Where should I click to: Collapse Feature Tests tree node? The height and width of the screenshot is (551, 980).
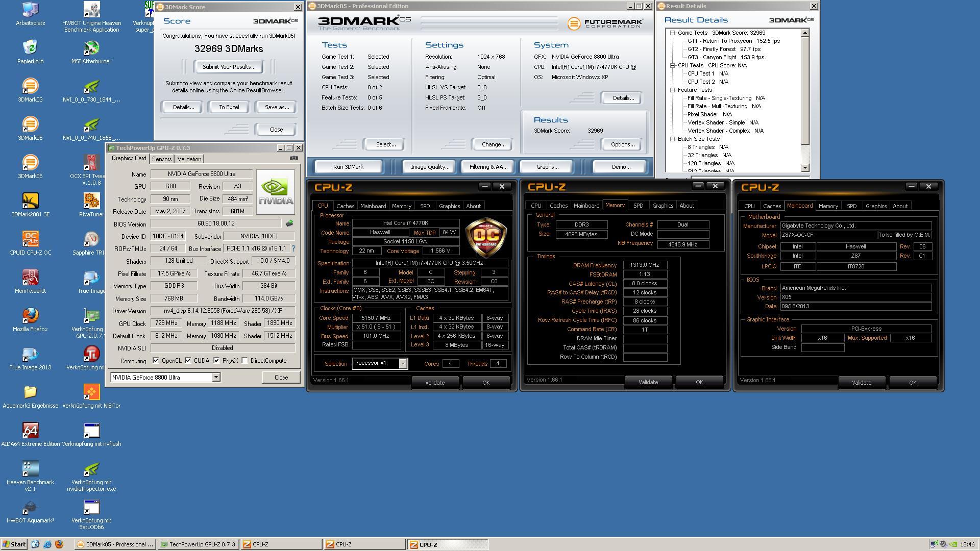(x=673, y=90)
